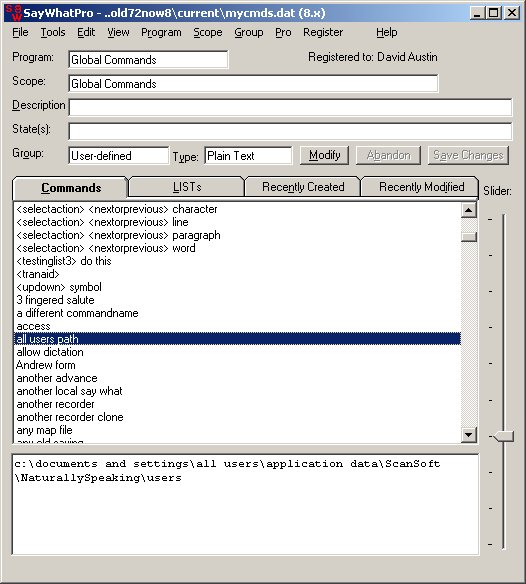Screen dimensions: 526x584
Task: Select '<selectaction> <nextorprevious> line' command
Action: 237,222
